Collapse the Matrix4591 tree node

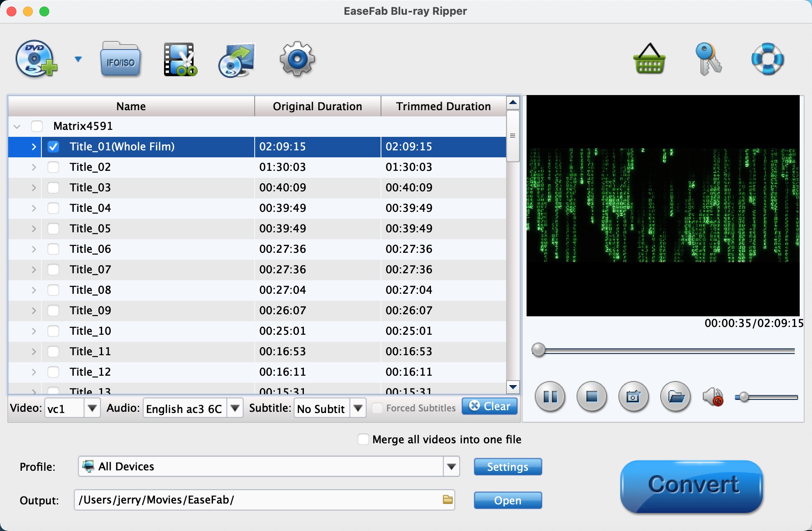pyautogui.click(x=17, y=127)
